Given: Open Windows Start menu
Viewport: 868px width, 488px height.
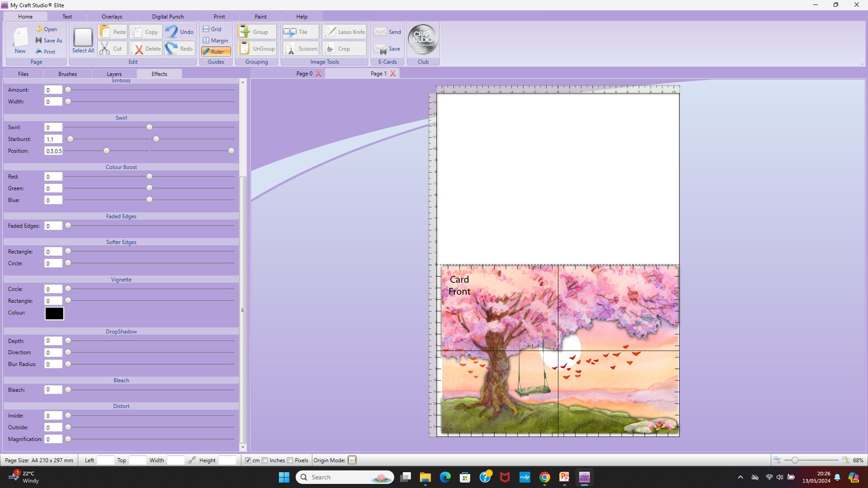Looking at the screenshot, I should click(x=284, y=477).
